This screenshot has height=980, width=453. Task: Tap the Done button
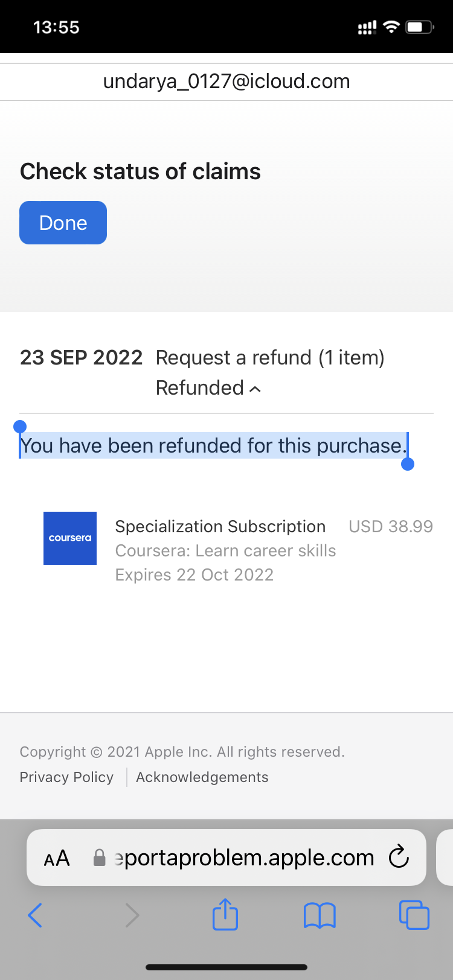click(x=63, y=223)
